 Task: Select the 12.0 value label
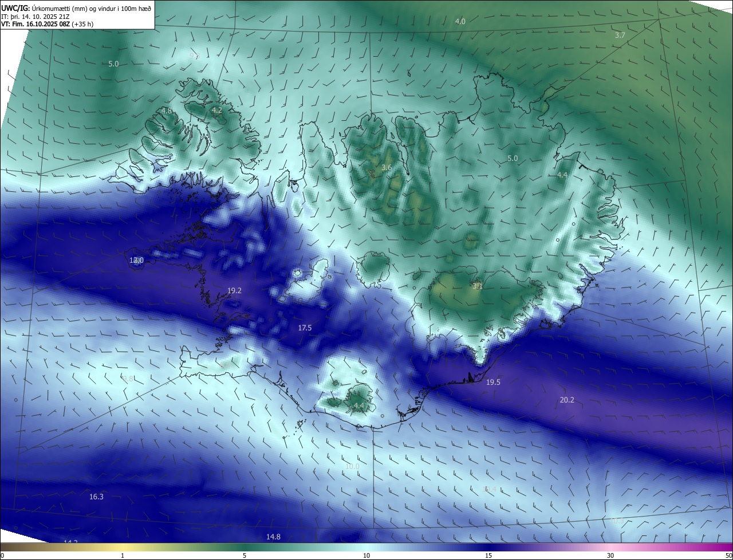136,260
